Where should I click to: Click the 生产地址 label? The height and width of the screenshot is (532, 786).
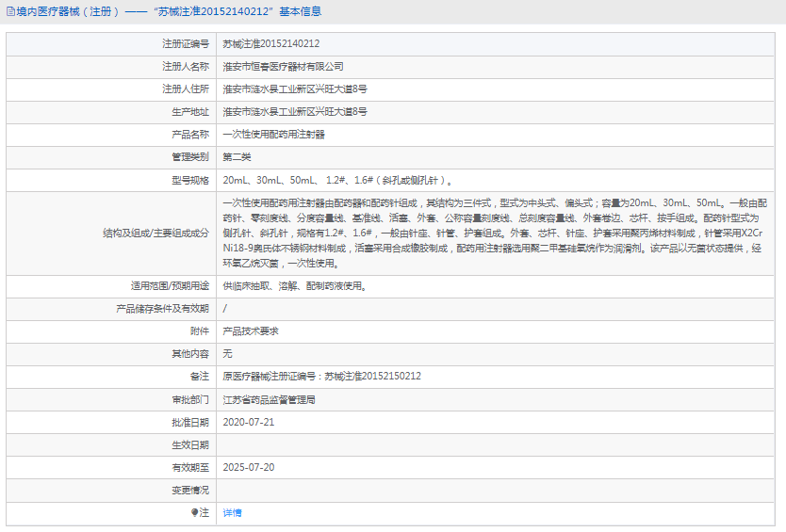tap(190, 111)
